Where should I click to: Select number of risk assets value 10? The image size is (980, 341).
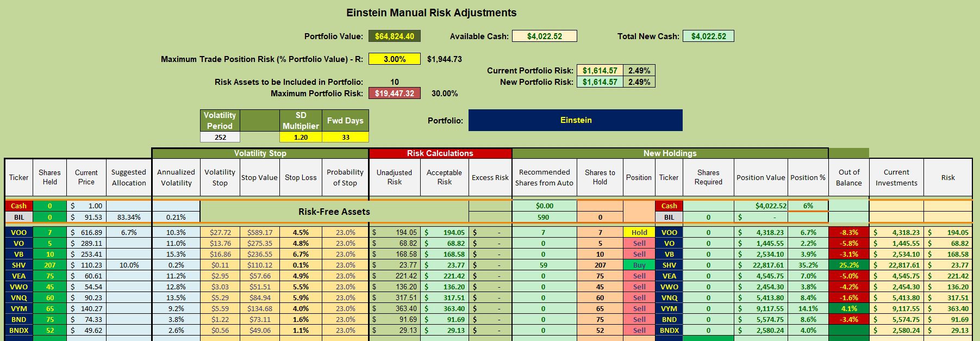395,82
